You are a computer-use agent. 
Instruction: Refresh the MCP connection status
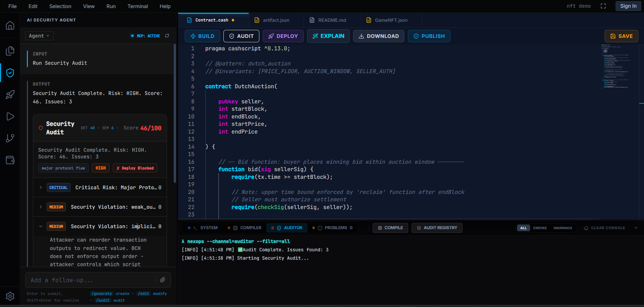[x=167, y=36]
